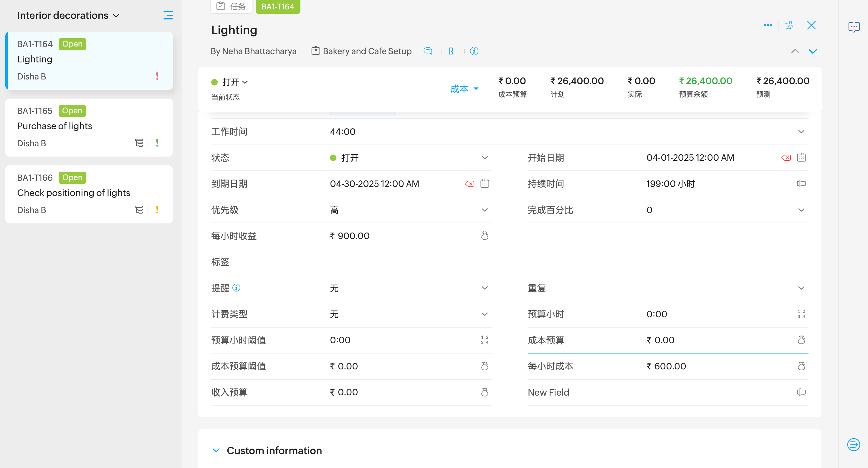Image resolution: width=868 pixels, height=468 pixels.
Task: Open the add follower icon at top right
Action: tap(789, 26)
